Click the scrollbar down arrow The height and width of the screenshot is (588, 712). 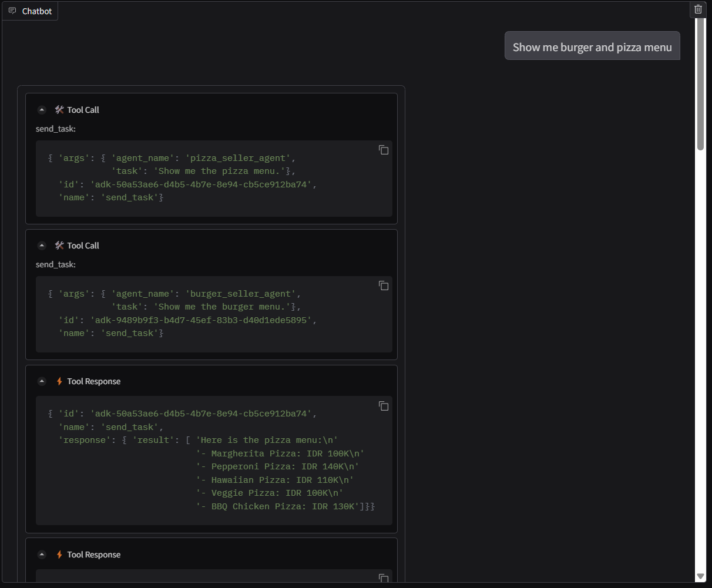point(700,576)
